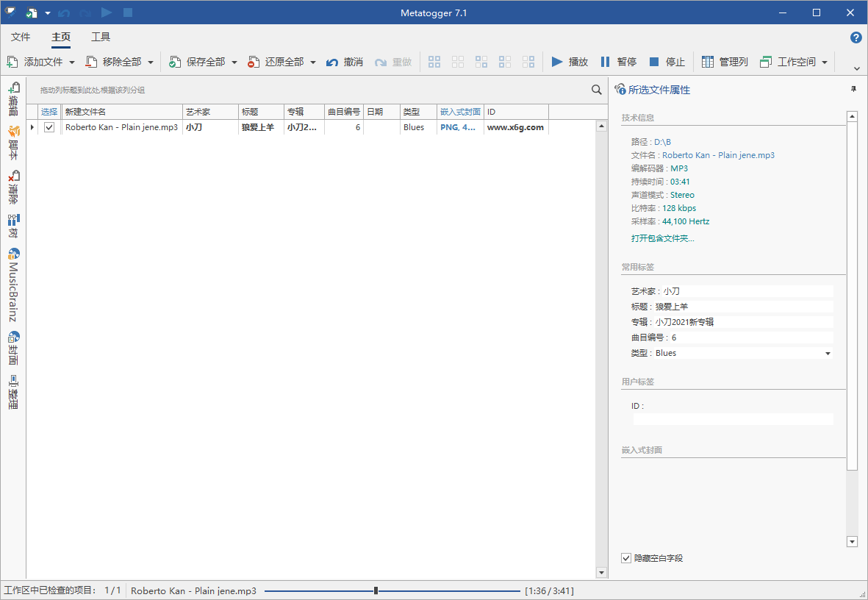The height and width of the screenshot is (600, 868).
Task: Open the help question mark icon
Action: click(856, 37)
